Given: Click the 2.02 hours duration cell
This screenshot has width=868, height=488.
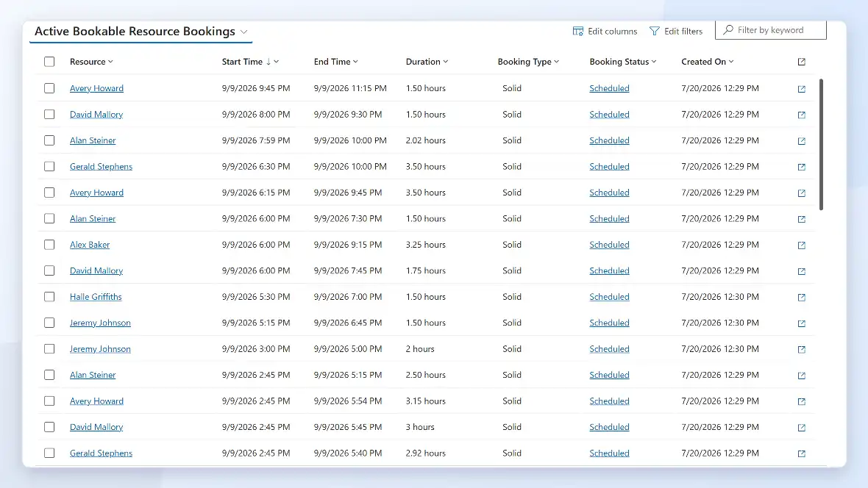Looking at the screenshot, I should pyautogui.click(x=426, y=140).
